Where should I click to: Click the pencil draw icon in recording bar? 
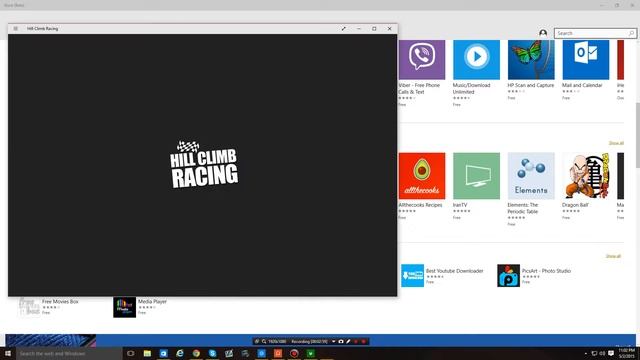pos(348,341)
